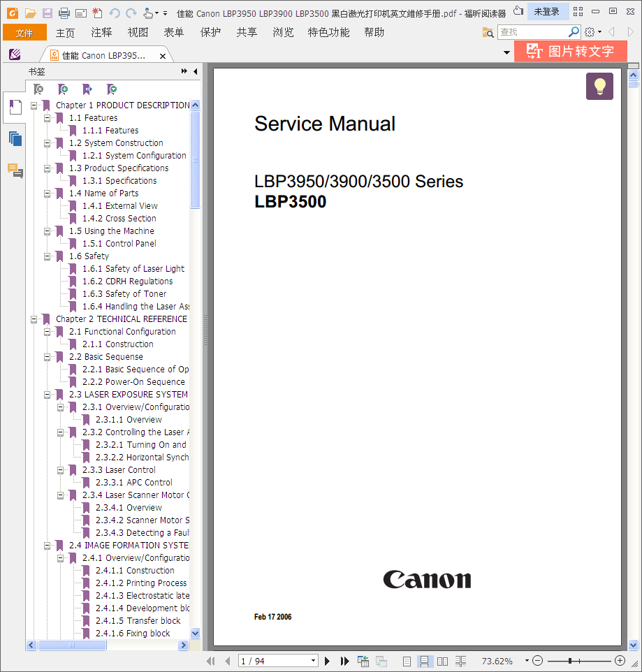Select the hand tool icon in the title bar

pyautogui.click(x=148, y=13)
